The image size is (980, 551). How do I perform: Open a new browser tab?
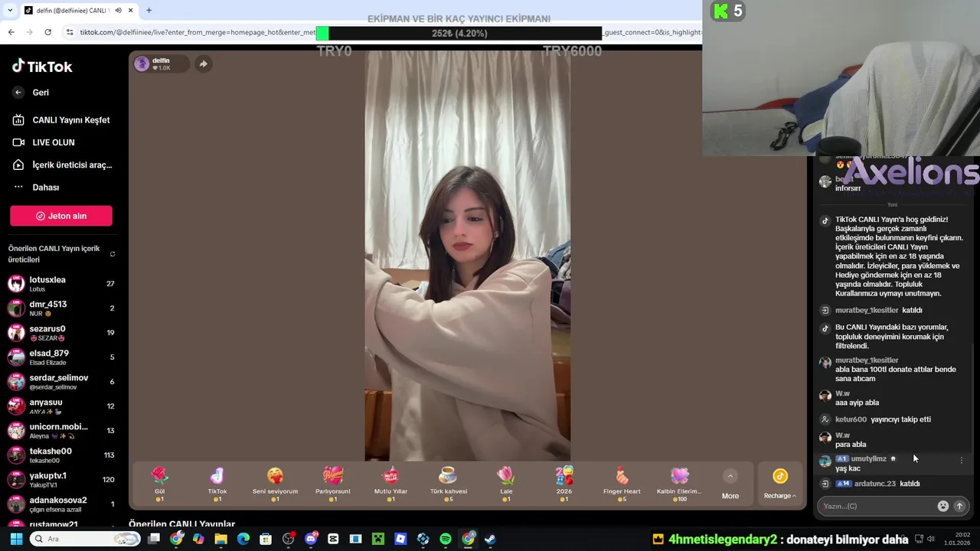click(x=149, y=11)
